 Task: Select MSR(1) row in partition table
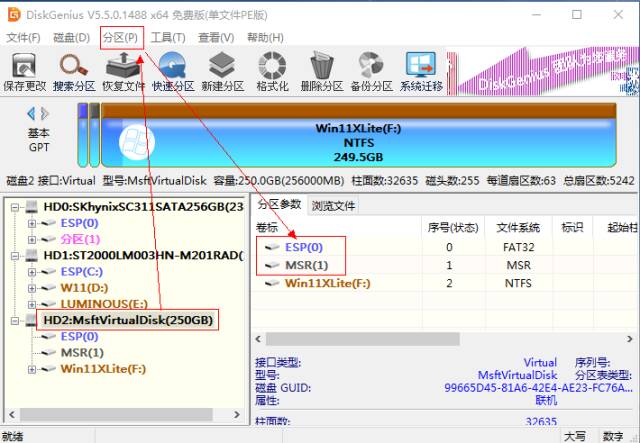click(x=445, y=265)
